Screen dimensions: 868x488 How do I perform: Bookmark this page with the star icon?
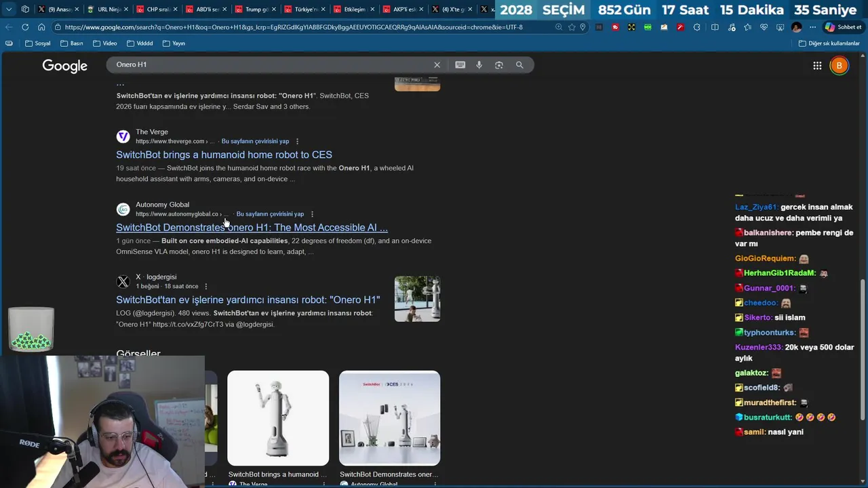pos(572,27)
